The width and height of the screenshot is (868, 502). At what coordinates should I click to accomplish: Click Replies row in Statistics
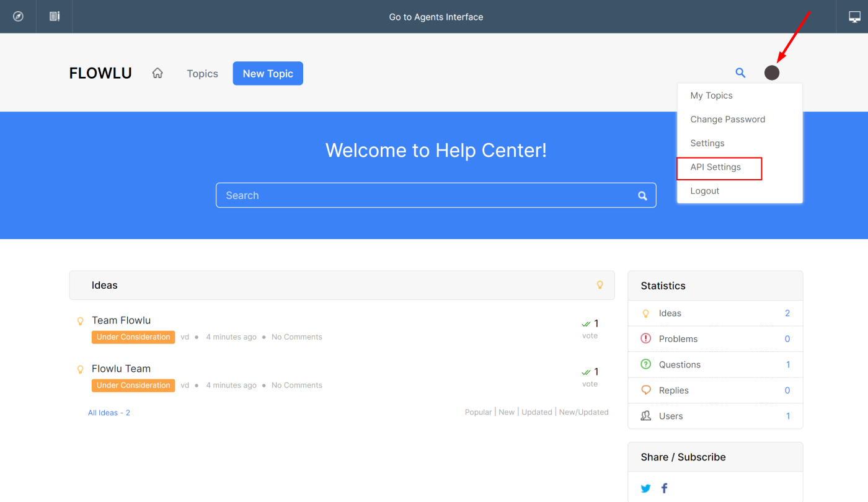715,390
